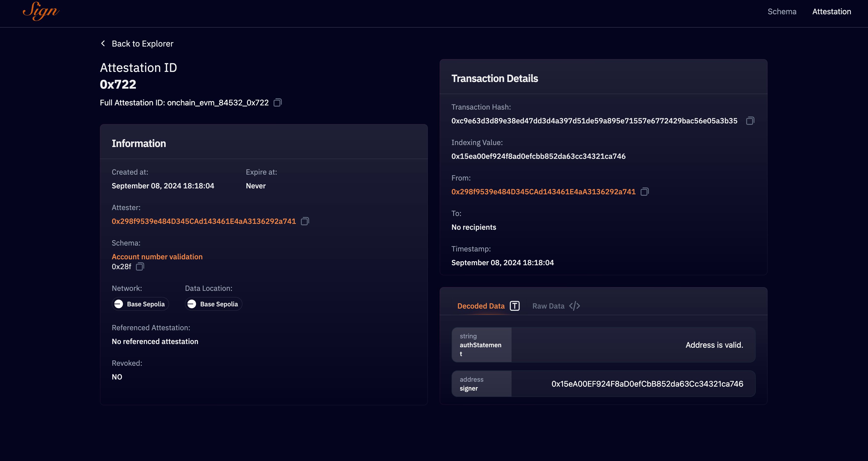The image size is (868, 461).
Task: Expand the Base Sepolia Network dropdown
Action: point(140,304)
